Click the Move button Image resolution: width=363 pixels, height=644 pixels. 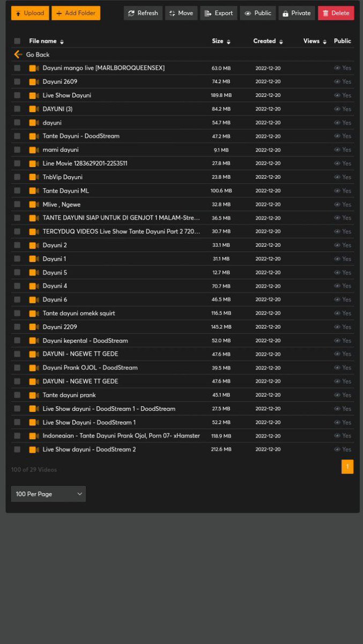[181, 13]
